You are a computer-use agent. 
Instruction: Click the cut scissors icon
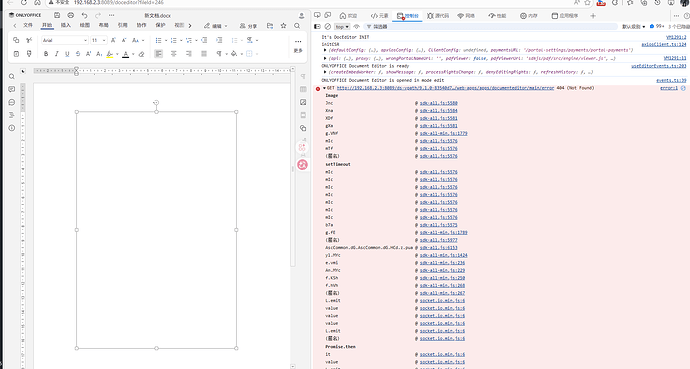[x=29, y=40]
